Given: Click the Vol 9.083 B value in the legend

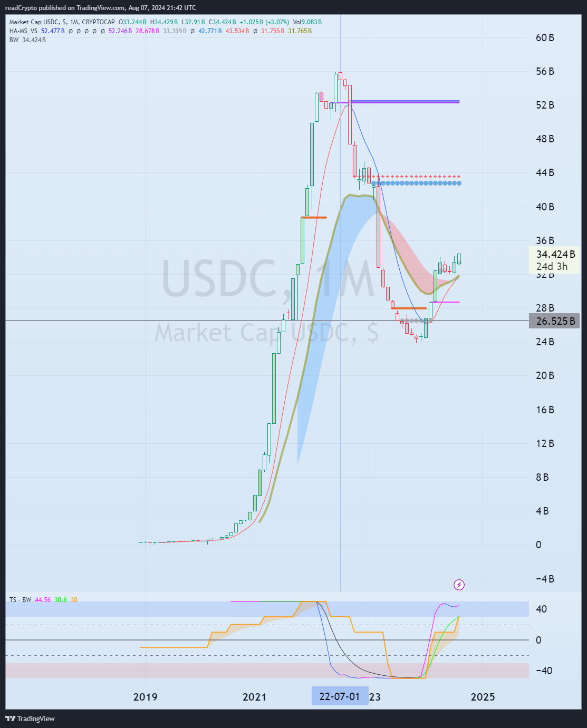Looking at the screenshot, I should (307, 22).
